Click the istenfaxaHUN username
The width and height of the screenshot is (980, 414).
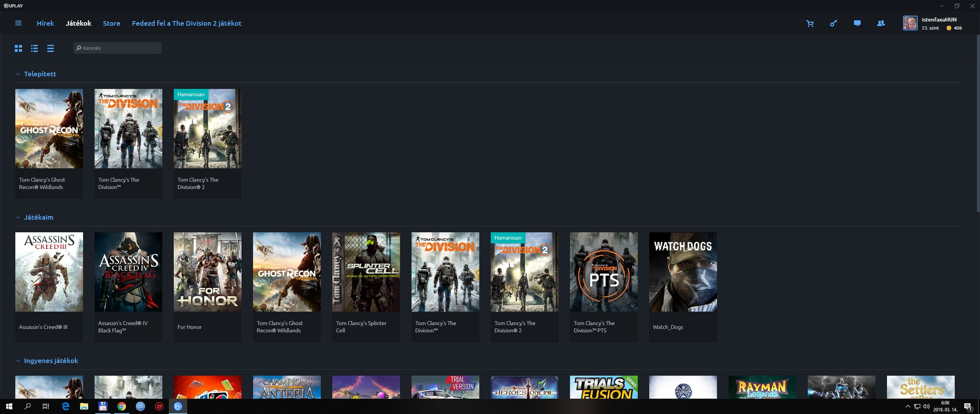pyautogui.click(x=939, y=19)
